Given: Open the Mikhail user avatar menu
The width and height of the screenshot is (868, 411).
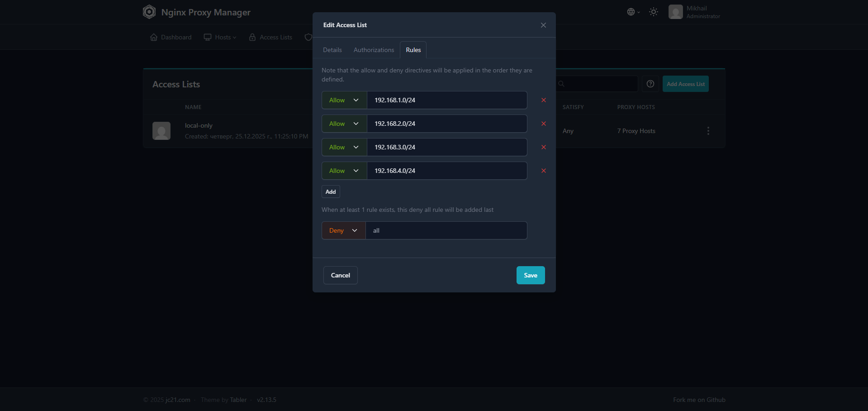Looking at the screenshot, I should (676, 12).
